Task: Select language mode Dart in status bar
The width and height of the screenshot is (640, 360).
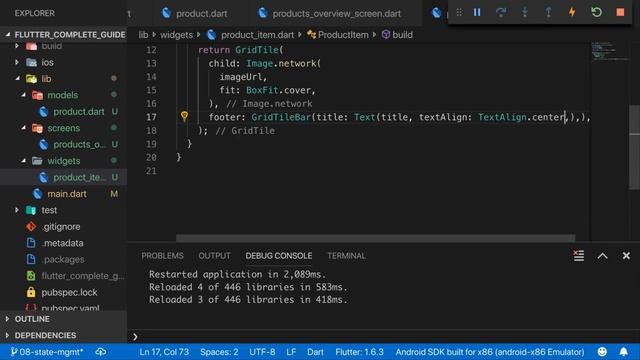Action: click(315, 352)
